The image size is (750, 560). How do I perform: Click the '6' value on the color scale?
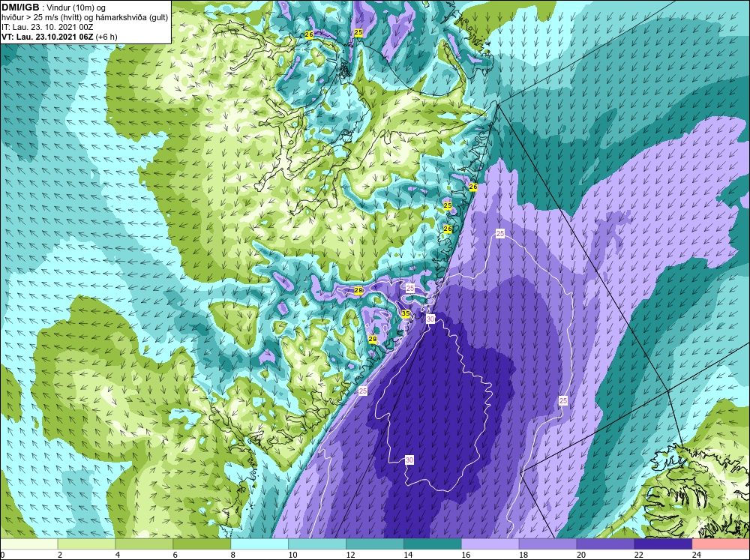(175, 555)
